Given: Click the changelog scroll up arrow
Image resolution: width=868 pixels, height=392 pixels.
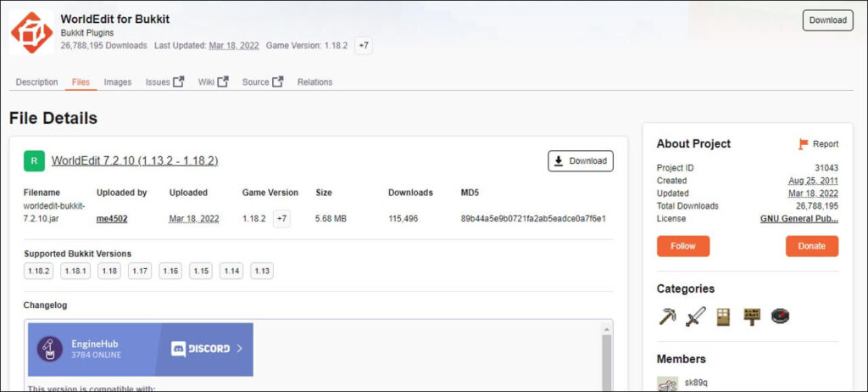Looking at the screenshot, I should click(x=606, y=328).
